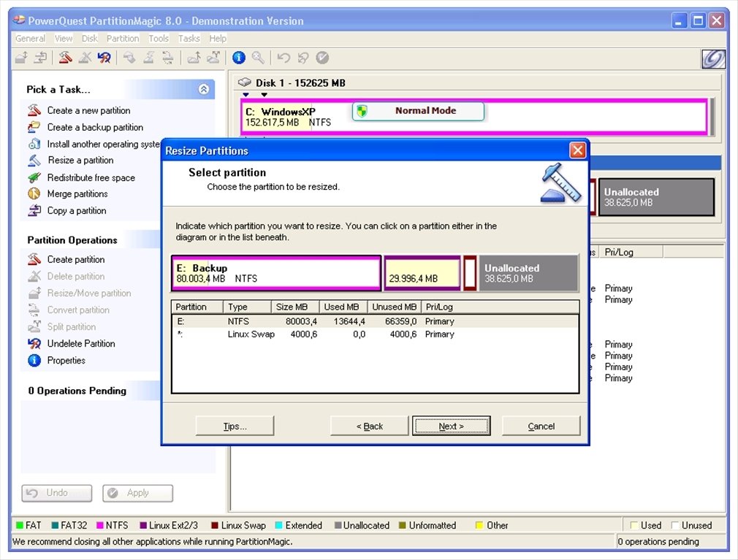Image resolution: width=738 pixels, height=560 pixels.
Task: Click the Copy partition icon in the toolbar
Action: [x=41, y=58]
